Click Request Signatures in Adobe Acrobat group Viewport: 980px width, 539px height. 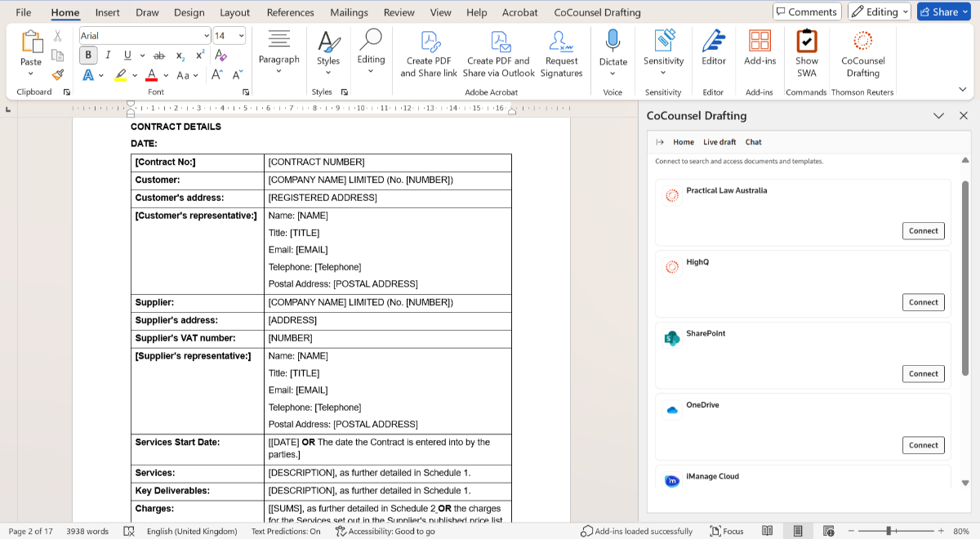click(561, 54)
